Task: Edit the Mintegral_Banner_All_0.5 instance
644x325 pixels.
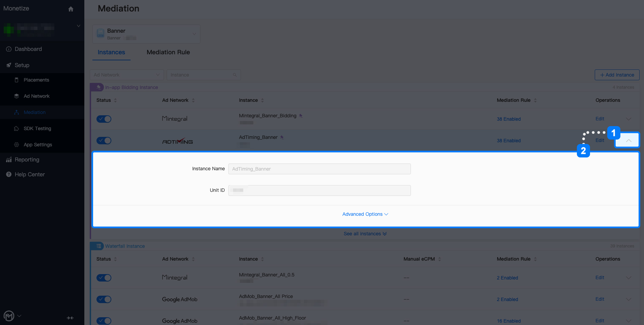Action: [600, 277]
